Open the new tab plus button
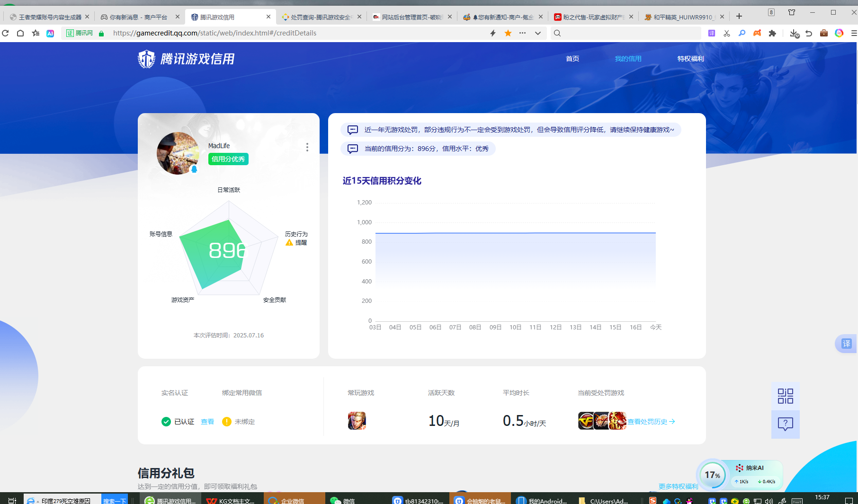The image size is (858, 504). pyautogui.click(x=739, y=17)
